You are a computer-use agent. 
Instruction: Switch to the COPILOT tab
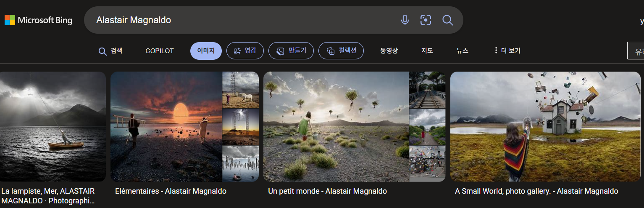tap(160, 51)
